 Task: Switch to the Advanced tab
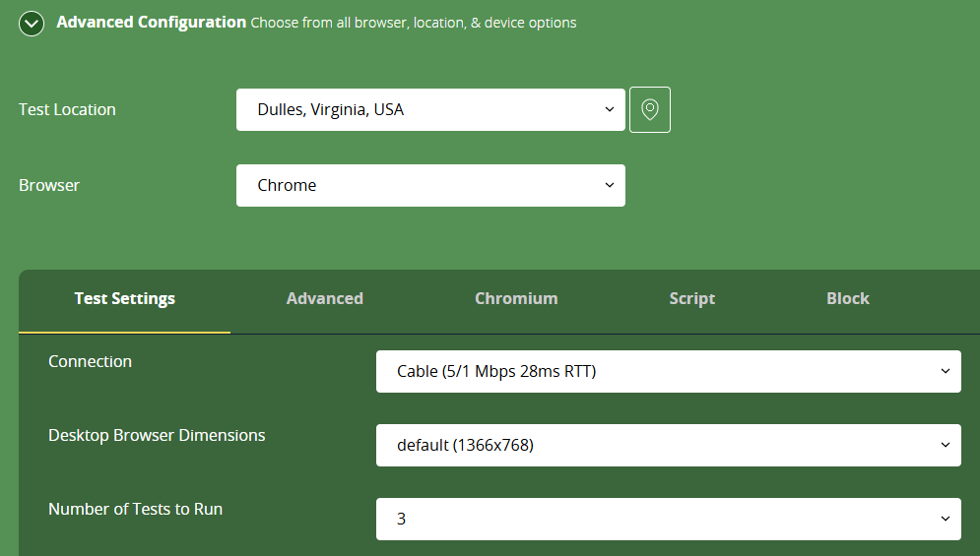pyautogui.click(x=324, y=298)
